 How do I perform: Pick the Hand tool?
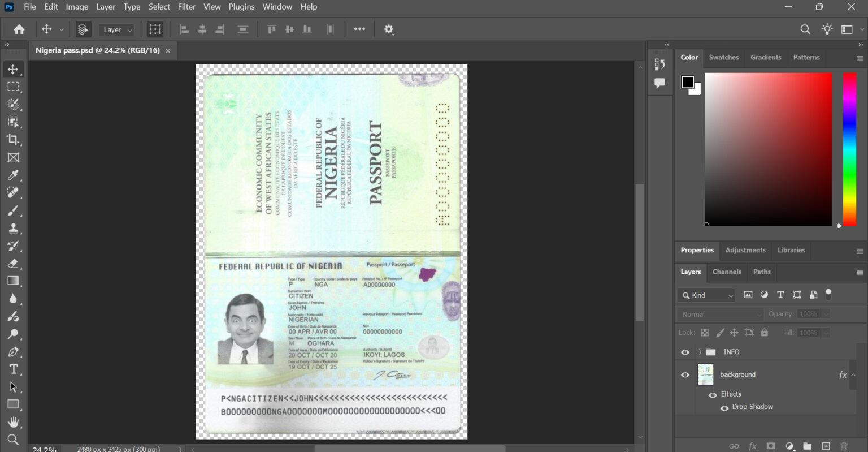pyautogui.click(x=13, y=422)
